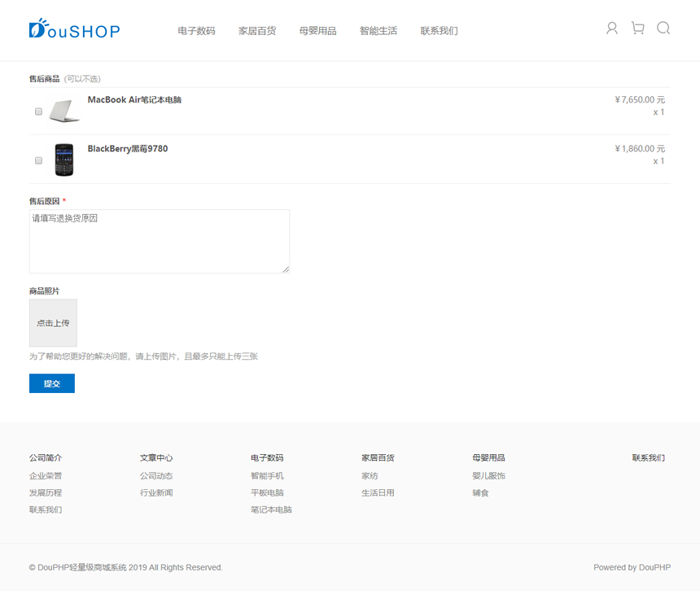
Task: Click the textarea resize handle corner
Action: click(x=287, y=269)
